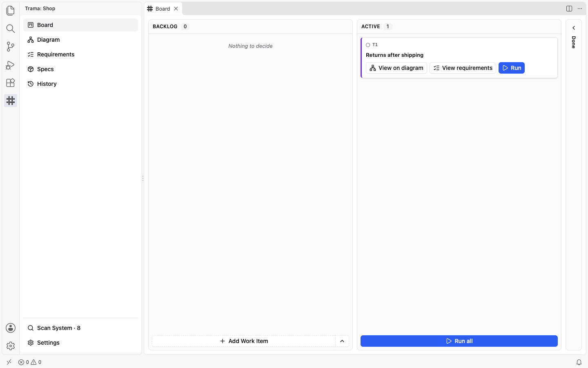Run the Returns after shipping item
Image resolution: width=588 pixels, height=368 pixels.
click(x=512, y=68)
